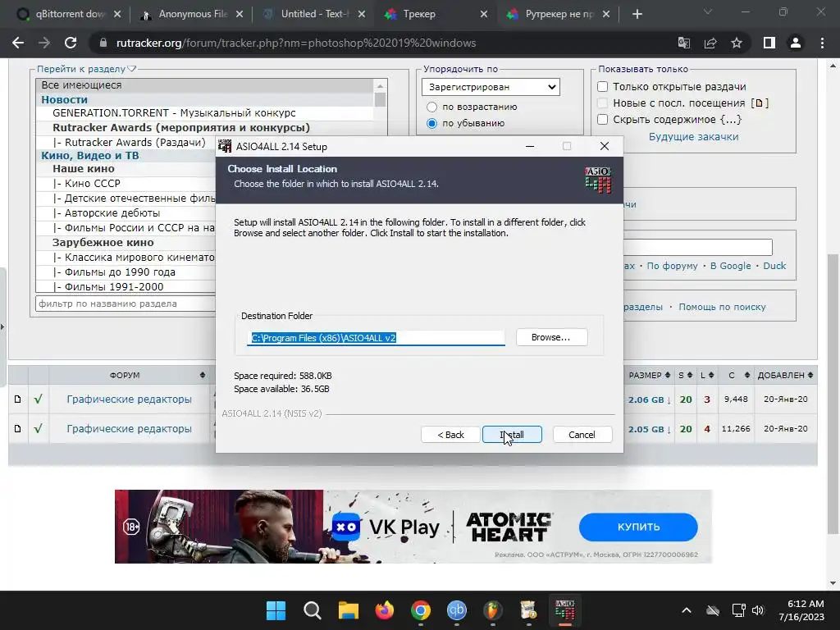Viewport: 840px width, 630px height.
Task: Open Chrome tab search chevron
Action: [708, 11]
